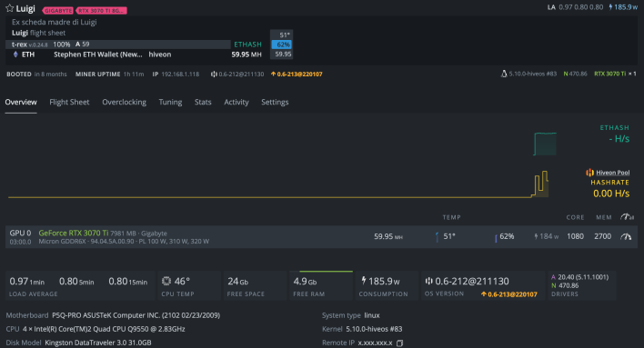The image size is (644, 348).
Task: Click the blue 62% fan indicator box
Action: (282, 45)
